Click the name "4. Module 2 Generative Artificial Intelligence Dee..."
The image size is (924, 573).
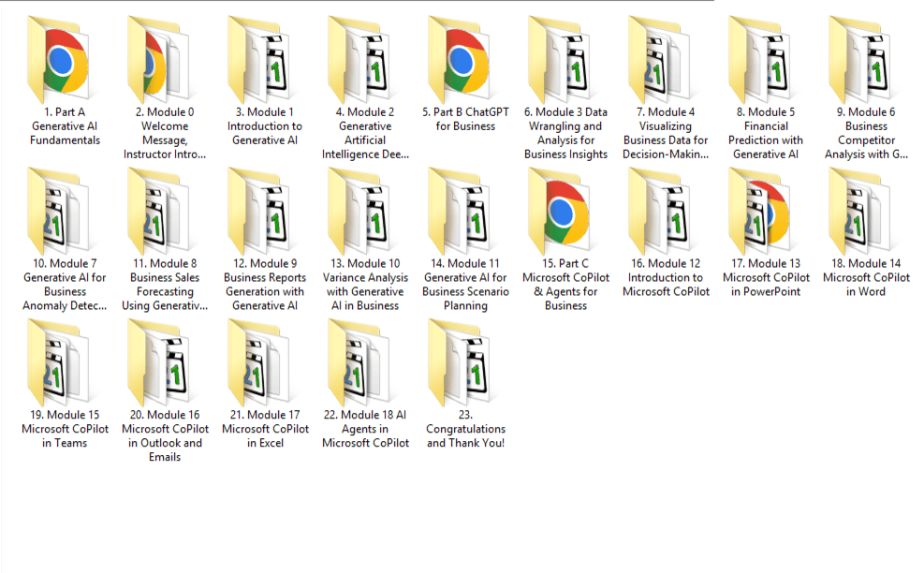coord(365,133)
